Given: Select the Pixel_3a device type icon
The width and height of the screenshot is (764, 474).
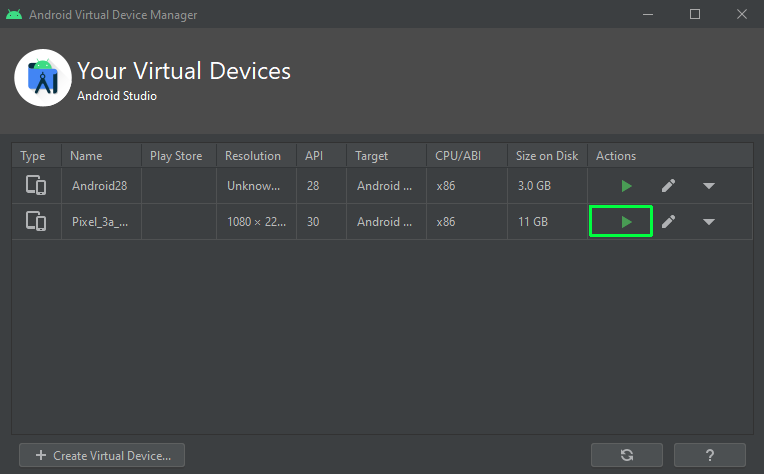Looking at the screenshot, I should coord(36,222).
